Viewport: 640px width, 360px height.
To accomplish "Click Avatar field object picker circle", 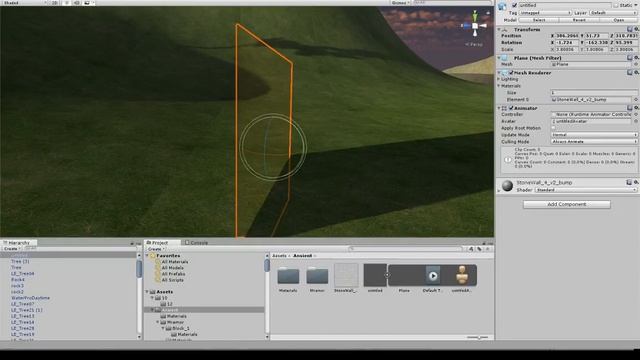I will tap(636, 121).
